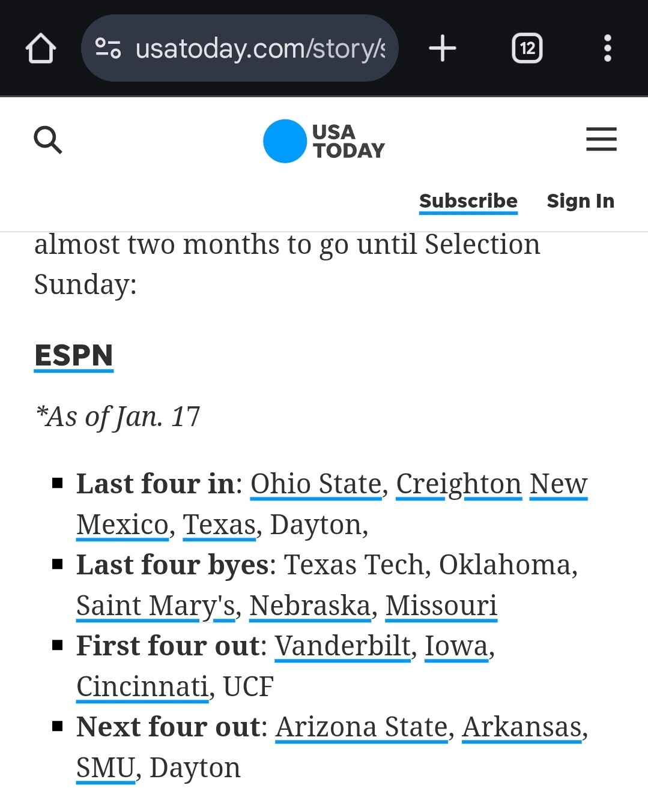Follow the Arizona State link
This screenshot has width=648, height=812.
pyautogui.click(x=362, y=727)
